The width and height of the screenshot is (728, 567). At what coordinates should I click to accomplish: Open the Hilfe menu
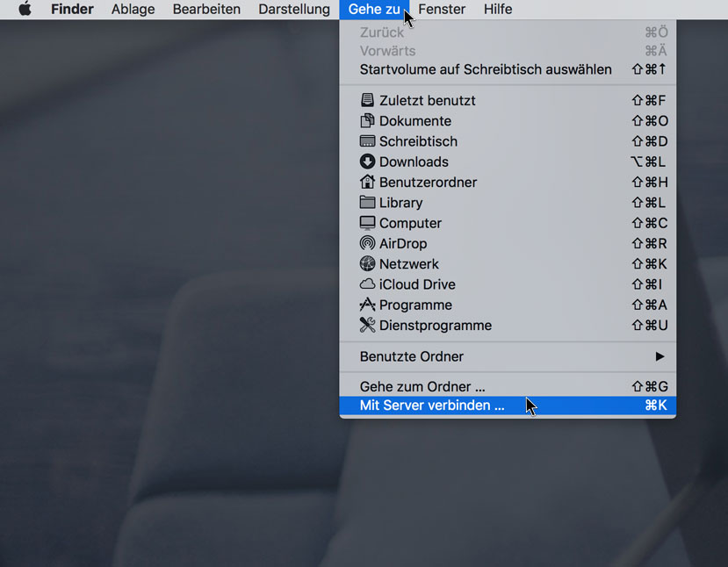498,9
